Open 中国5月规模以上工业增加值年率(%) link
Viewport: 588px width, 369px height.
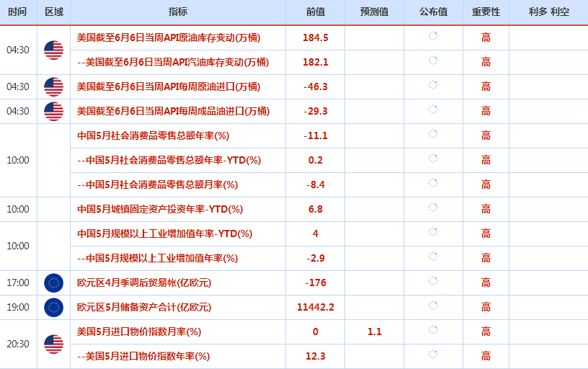(157, 259)
